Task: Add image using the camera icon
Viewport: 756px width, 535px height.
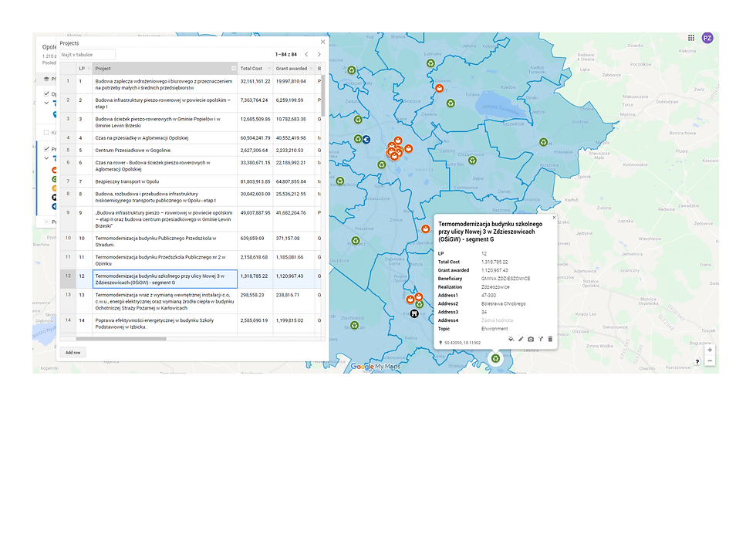Action: click(x=531, y=339)
